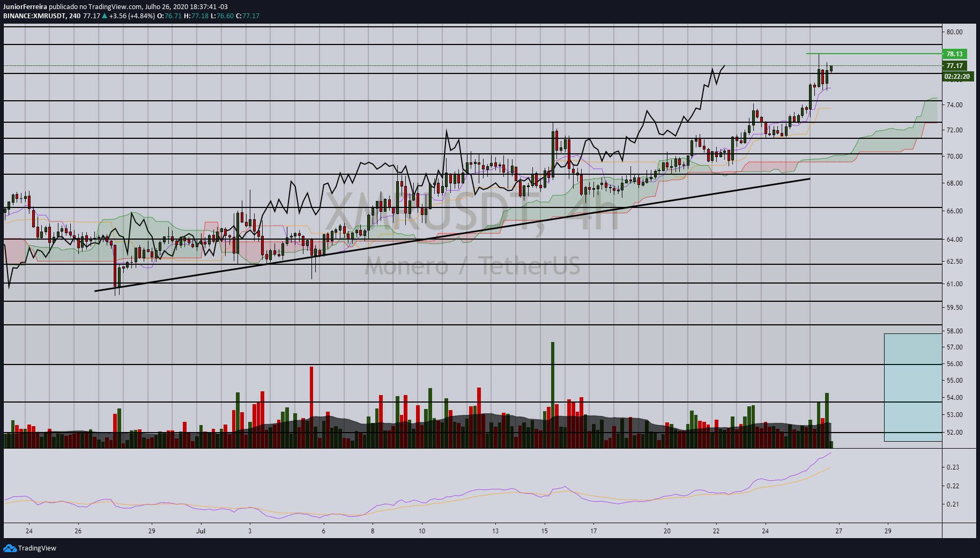Image resolution: width=980 pixels, height=558 pixels.
Task: Click the tall red volume bar near July 5
Action: tap(311, 407)
